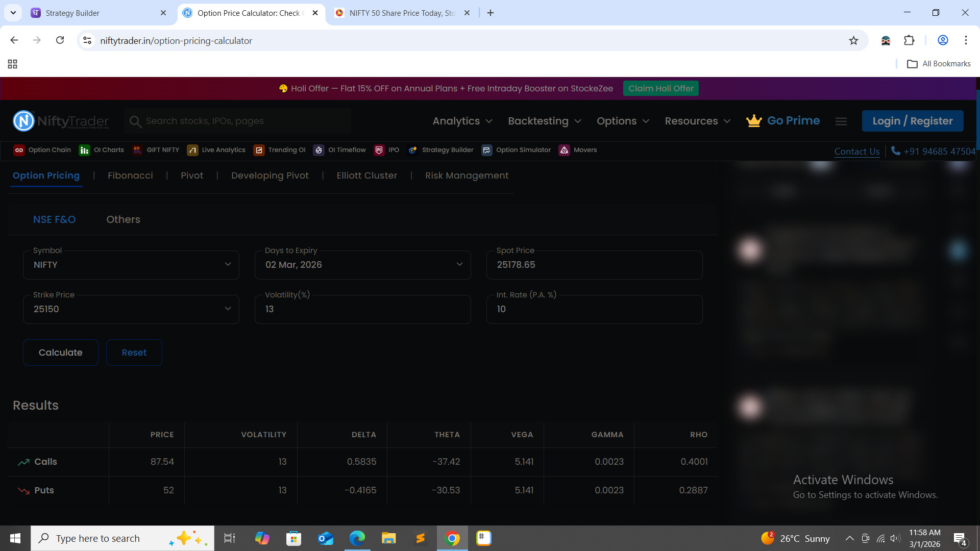The height and width of the screenshot is (551, 980).
Task: Click the Trending OI icon
Action: coord(259,150)
